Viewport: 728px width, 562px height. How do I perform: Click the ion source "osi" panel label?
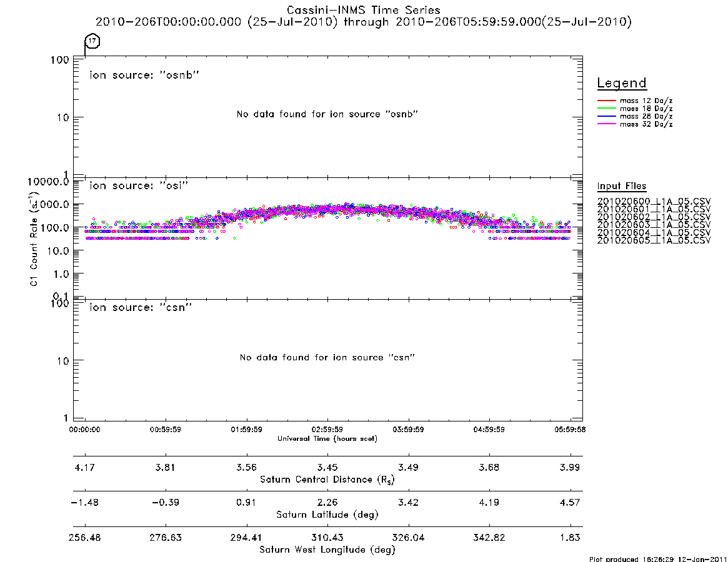pyautogui.click(x=139, y=185)
